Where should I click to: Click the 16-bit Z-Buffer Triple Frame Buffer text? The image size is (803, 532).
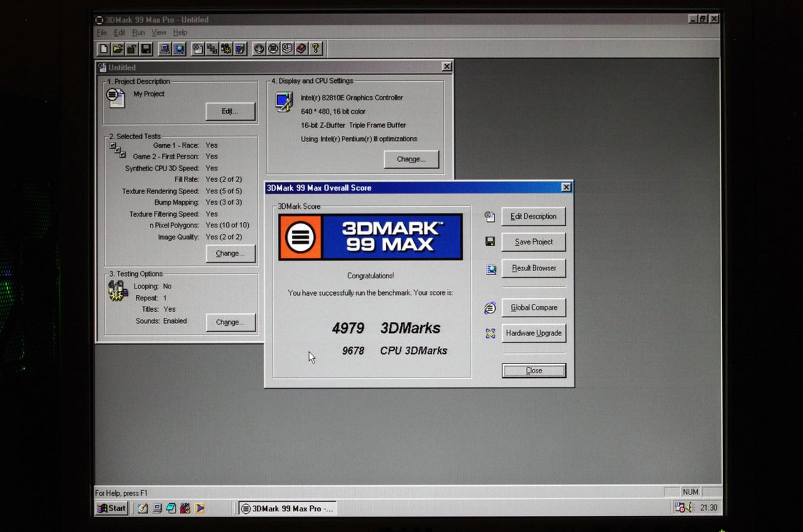353,125
